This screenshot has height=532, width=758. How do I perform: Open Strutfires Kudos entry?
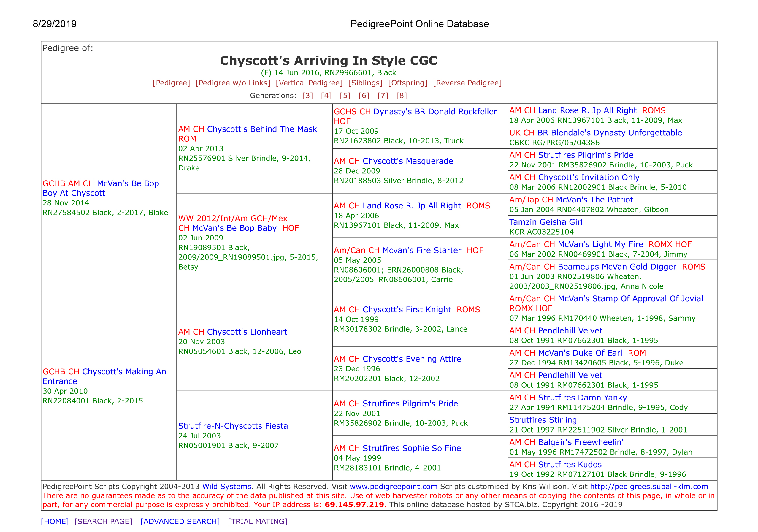click(x=570, y=464)
